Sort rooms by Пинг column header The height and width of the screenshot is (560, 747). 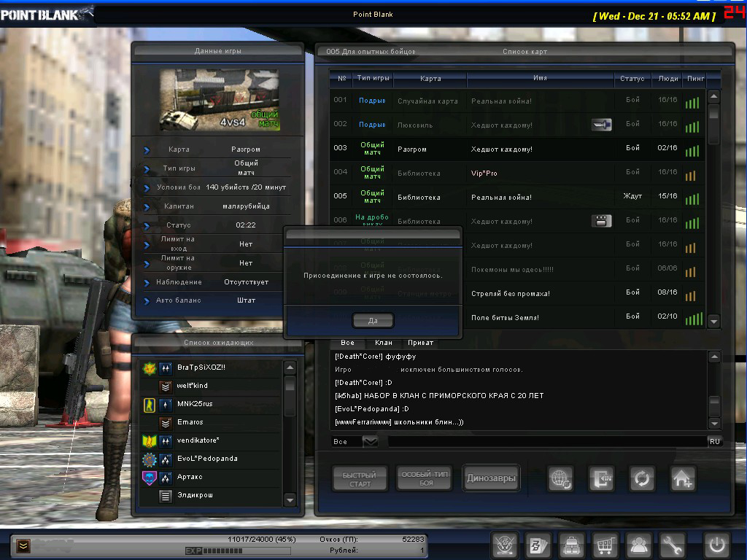pyautogui.click(x=695, y=79)
